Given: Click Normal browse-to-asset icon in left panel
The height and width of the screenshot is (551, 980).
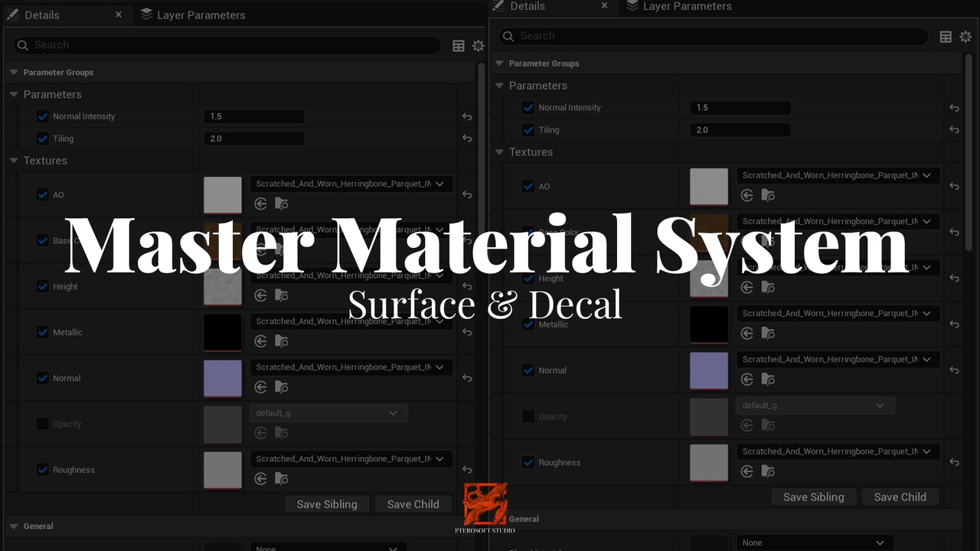Looking at the screenshot, I should tap(282, 387).
